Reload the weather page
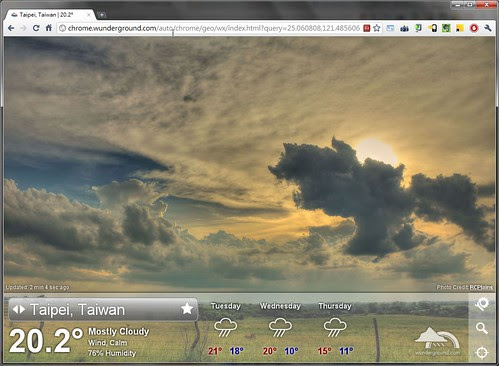This screenshot has width=499, height=366. click(x=36, y=28)
